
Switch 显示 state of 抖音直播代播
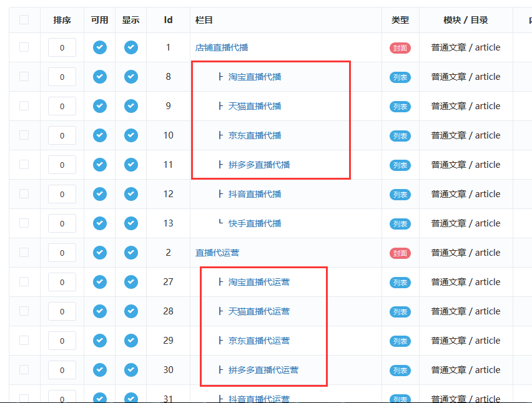pos(131,194)
